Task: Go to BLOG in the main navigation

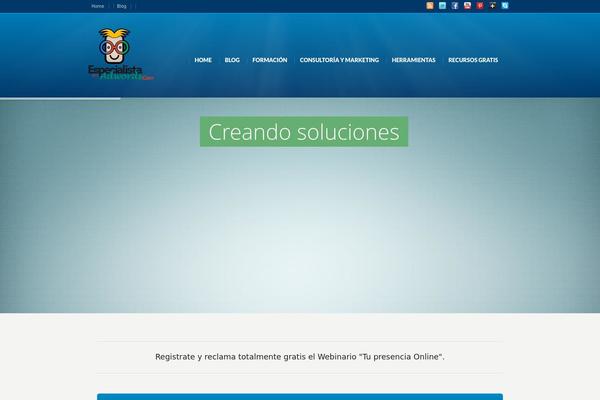Action: click(x=232, y=60)
